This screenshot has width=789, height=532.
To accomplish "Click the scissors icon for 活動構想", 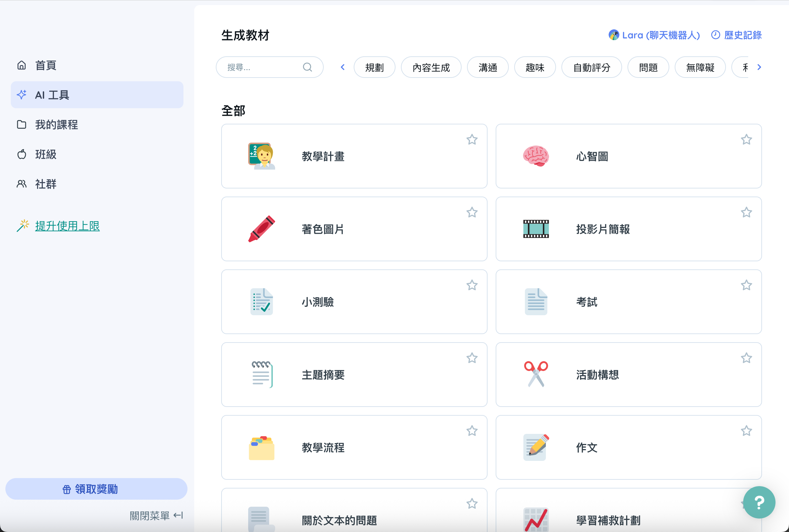I will [x=536, y=374].
